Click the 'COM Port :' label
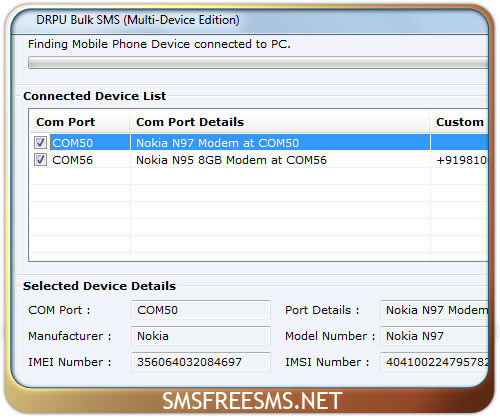Screen dimensions: 500x420 tap(59, 310)
